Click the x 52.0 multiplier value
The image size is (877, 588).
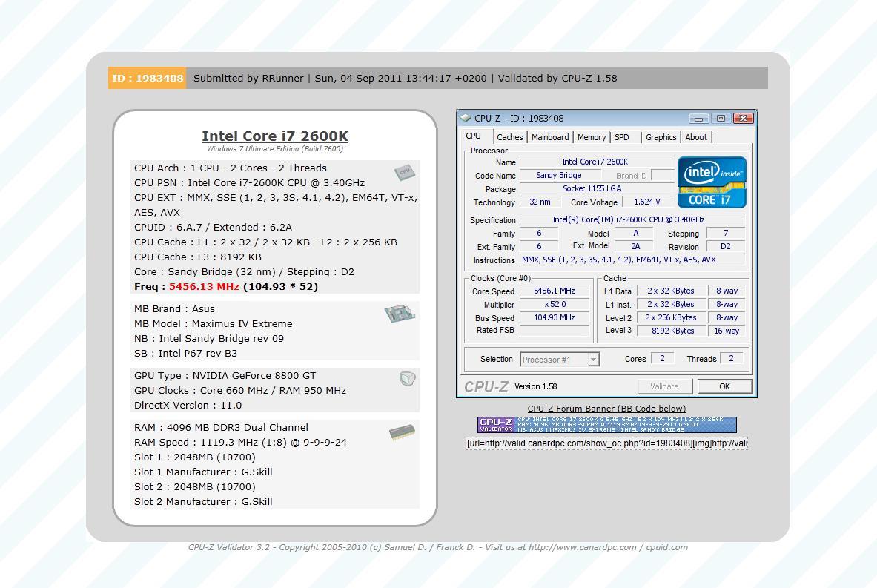tap(554, 304)
